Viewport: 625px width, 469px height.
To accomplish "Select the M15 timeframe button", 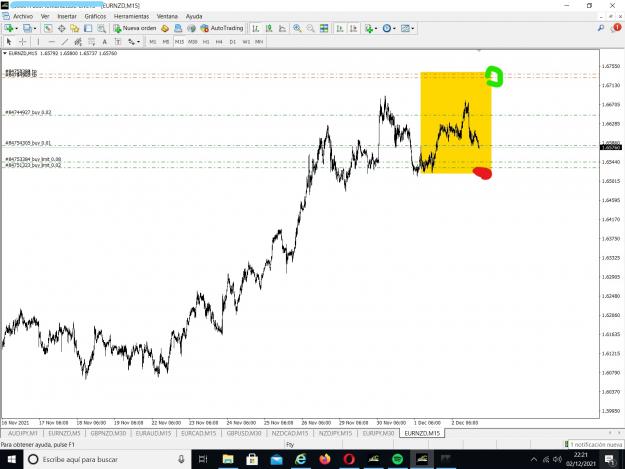I will pos(179,41).
